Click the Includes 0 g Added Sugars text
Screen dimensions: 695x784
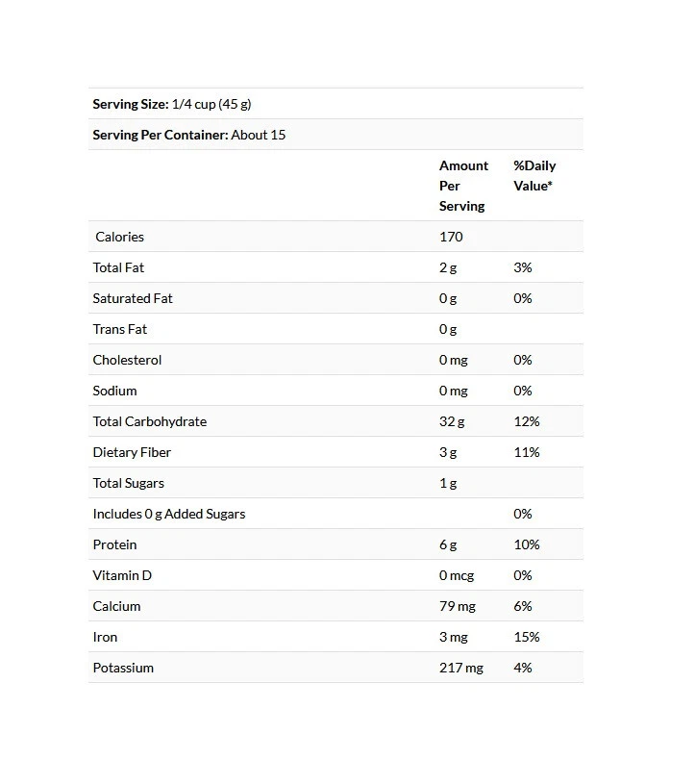pos(168,514)
